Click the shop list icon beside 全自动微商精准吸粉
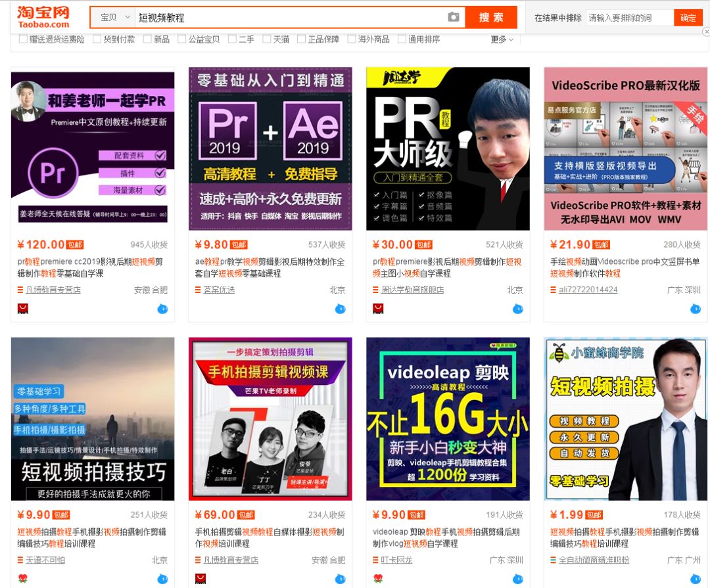Viewport: 710px width, 588px height. pos(552,560)
